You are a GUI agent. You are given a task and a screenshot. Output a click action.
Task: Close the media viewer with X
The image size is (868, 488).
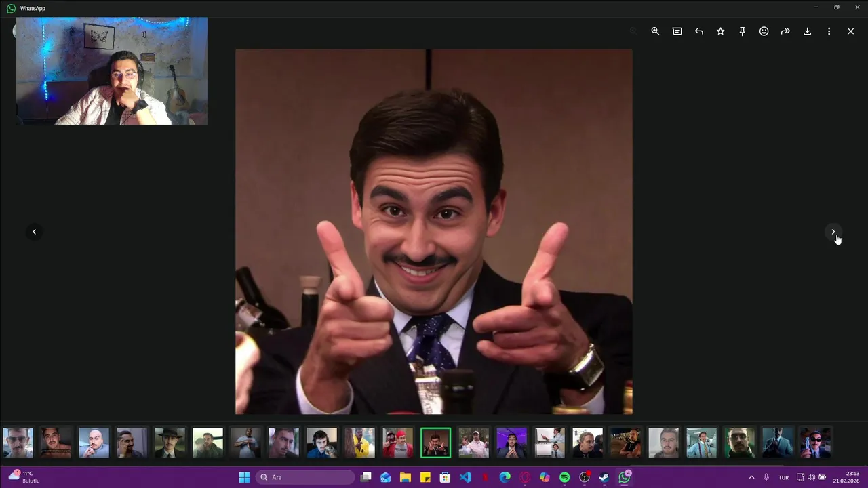(x=850, y=31)
